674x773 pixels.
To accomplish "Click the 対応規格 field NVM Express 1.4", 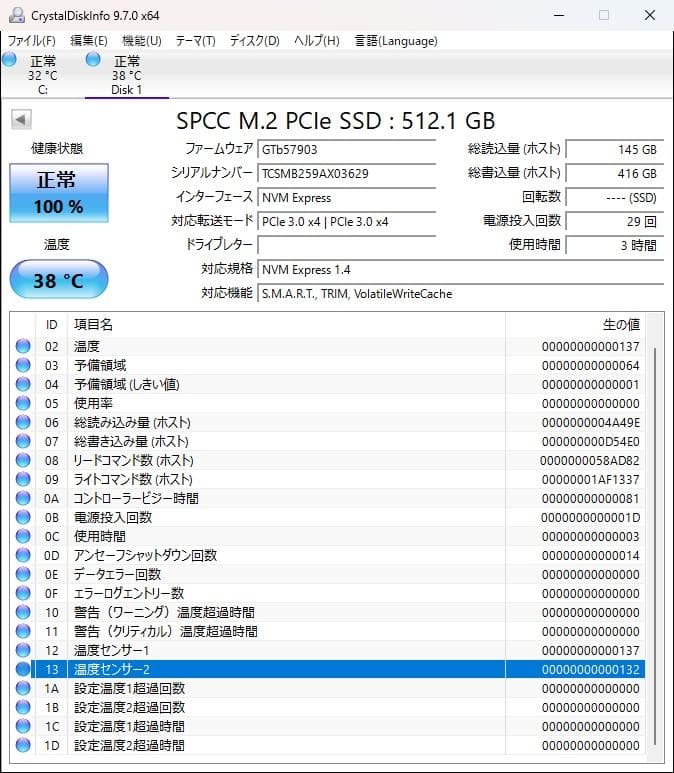I will coord(461,270).
